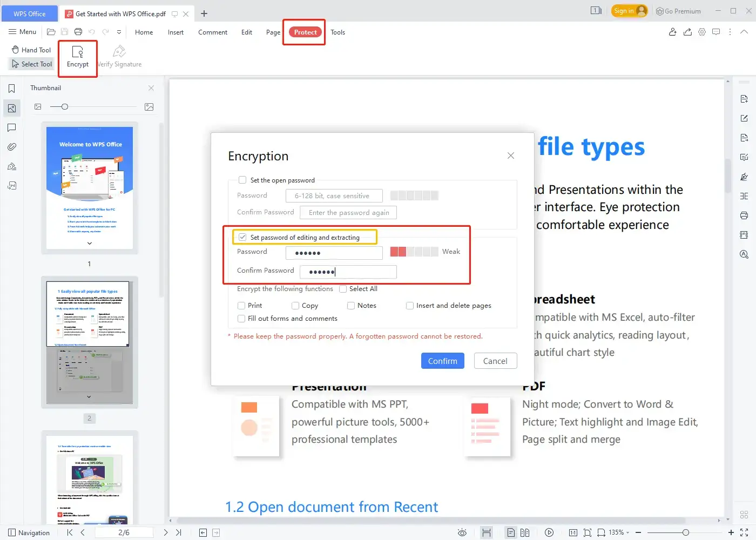Collapse the ribbon with top-right chevron

pyautogui.click(x=744, y=32)
